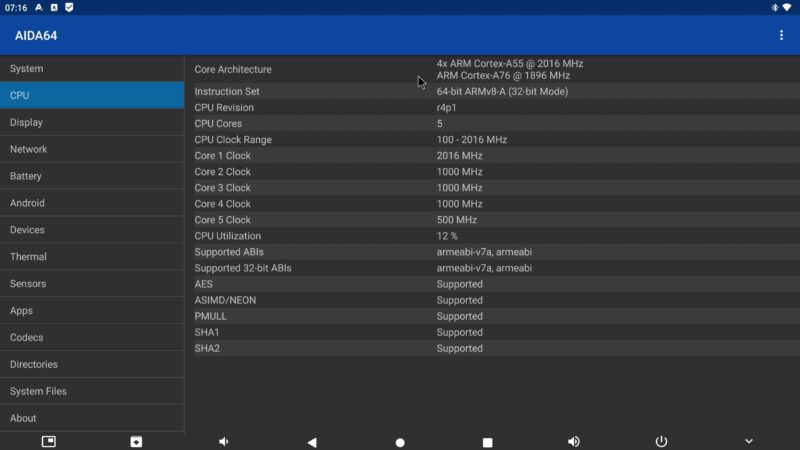This screenshot has height=450, width=800.
Task: Hide navigation bar with the chevron-down
Action: (748, 441)
